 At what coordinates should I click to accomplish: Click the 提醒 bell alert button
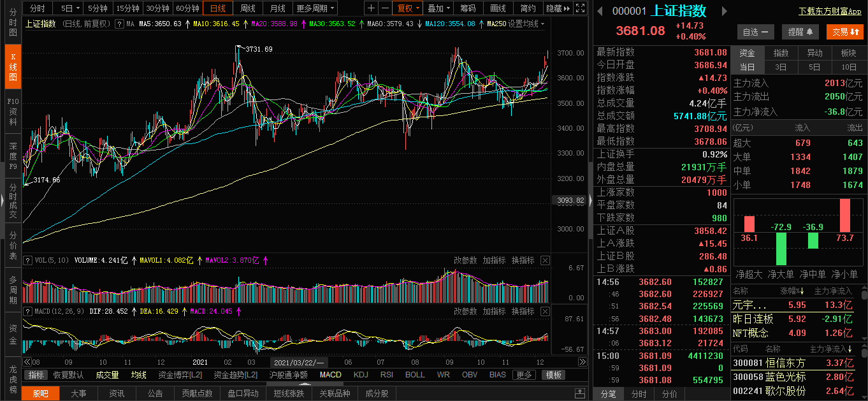[x=800, y=32]
